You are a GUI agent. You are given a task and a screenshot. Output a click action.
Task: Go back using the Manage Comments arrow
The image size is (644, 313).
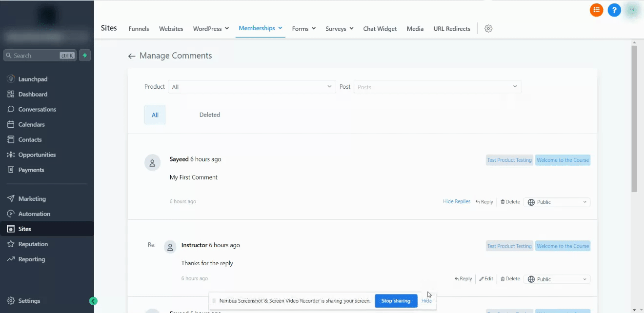click(x=131, y=56)
